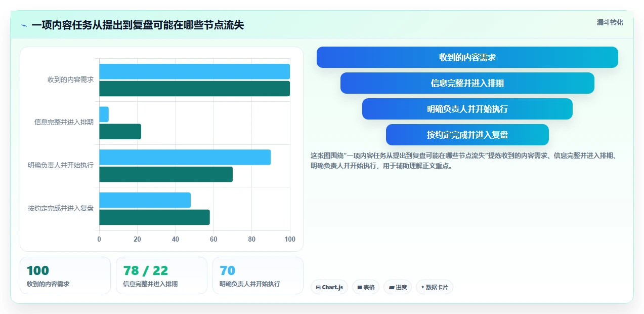Click the 漏斗转化 label in header
The height and width of the screenshot is (314, 644).
click(x=610, y=23)
